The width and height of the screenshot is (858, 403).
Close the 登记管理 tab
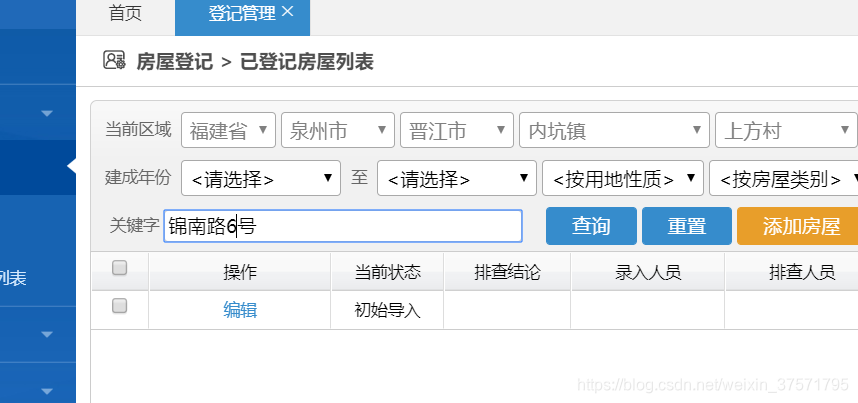pos(288,11)
